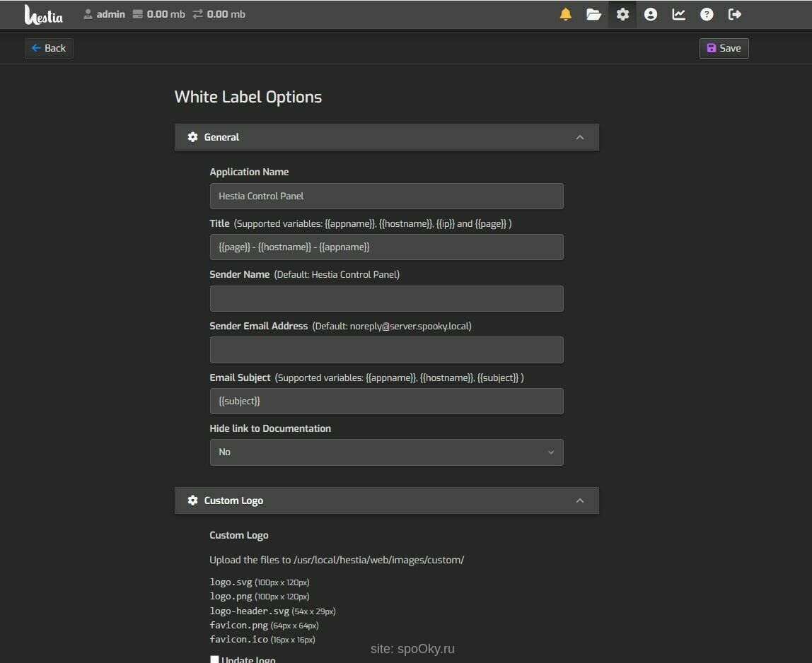812x663 pixels.
Task: Click the disk usage icon in header
Action: coord(138,15)
